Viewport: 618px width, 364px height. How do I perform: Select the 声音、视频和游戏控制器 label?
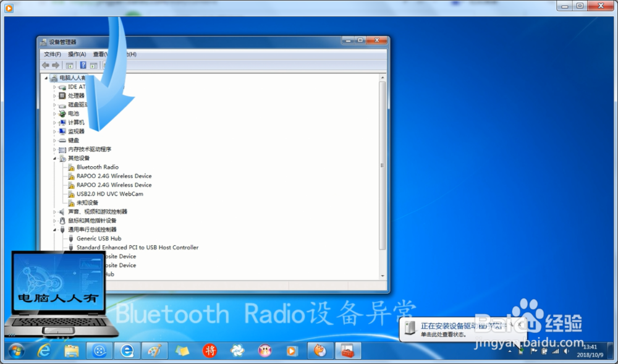click(x=98, y=212)
